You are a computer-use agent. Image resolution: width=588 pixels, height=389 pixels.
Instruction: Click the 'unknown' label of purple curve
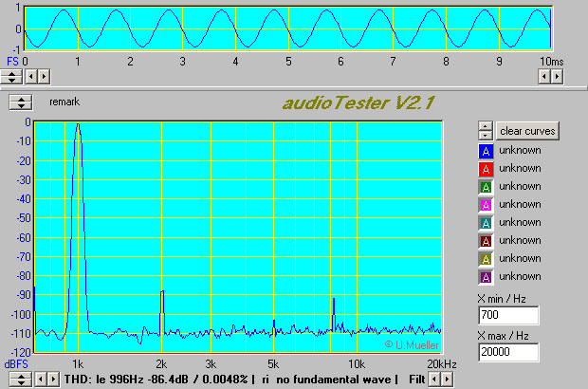coord(520,276)
